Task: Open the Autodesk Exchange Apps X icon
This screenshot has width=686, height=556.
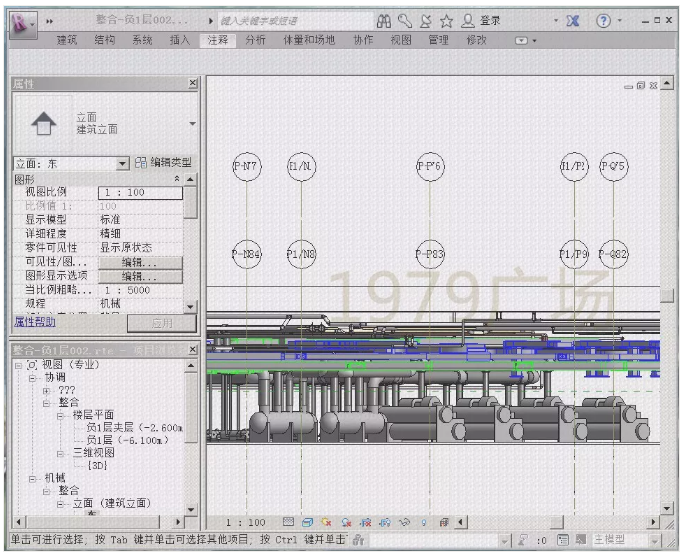Action: coord(573,21)
